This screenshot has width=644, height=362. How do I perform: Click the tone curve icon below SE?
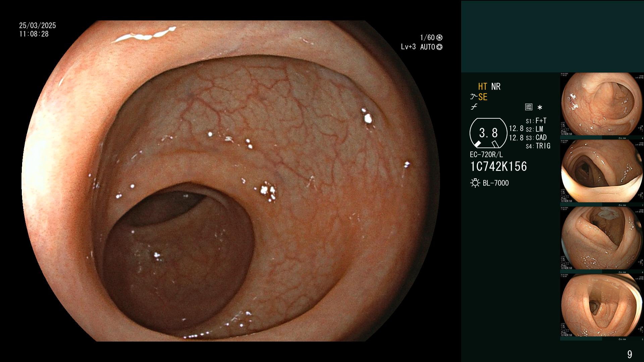pyautogui.click(x=474, y=107)
